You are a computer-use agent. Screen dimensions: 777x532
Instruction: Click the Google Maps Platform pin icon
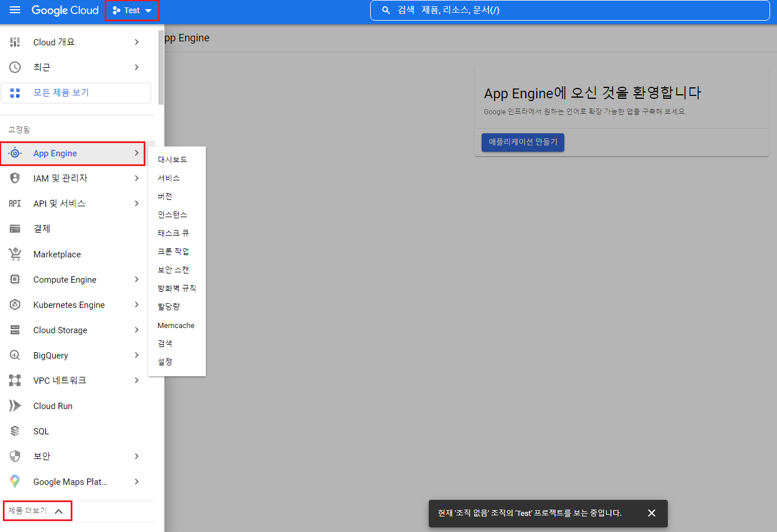(15, 481)
